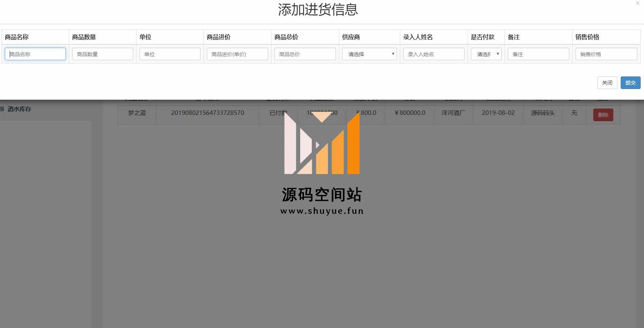Click the 是否付款 column header

pos(483,37)
